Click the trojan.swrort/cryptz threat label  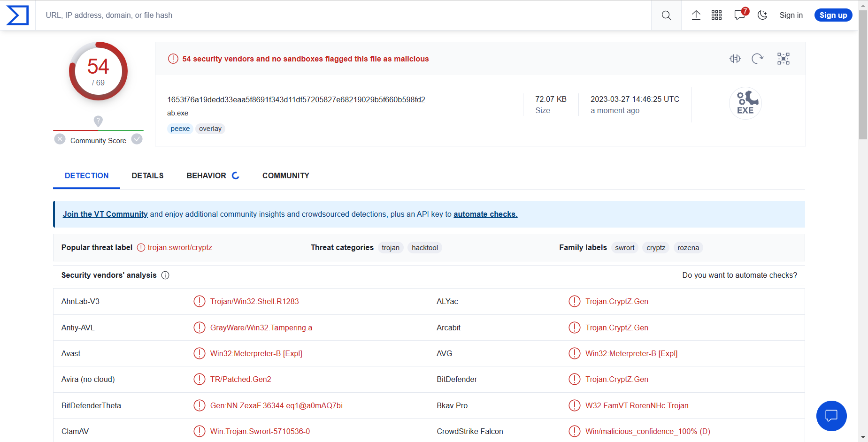(x=180, y=247)
